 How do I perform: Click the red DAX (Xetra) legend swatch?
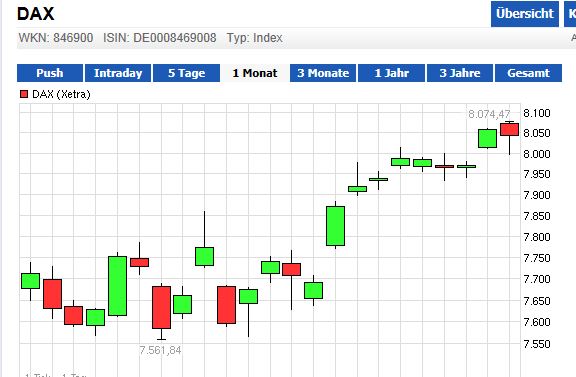(24, 94)
